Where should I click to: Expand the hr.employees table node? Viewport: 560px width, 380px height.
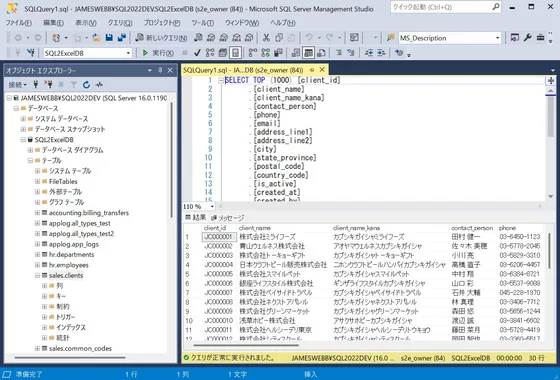(x=37, y=265)
